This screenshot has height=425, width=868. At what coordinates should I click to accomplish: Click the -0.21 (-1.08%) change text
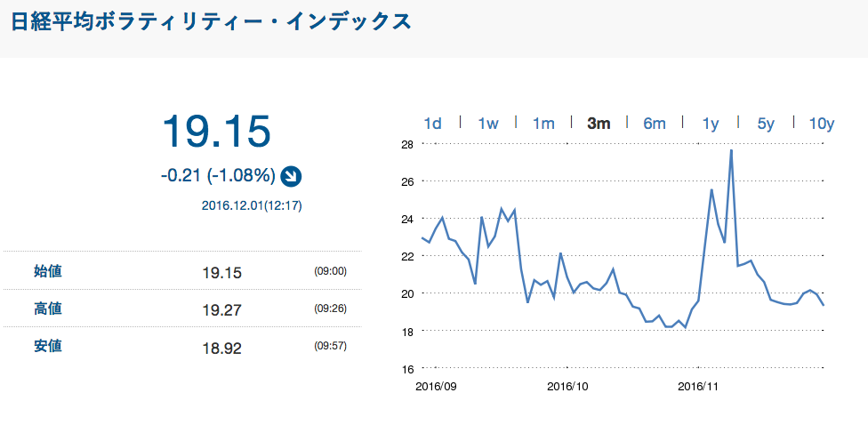[218, 176]
